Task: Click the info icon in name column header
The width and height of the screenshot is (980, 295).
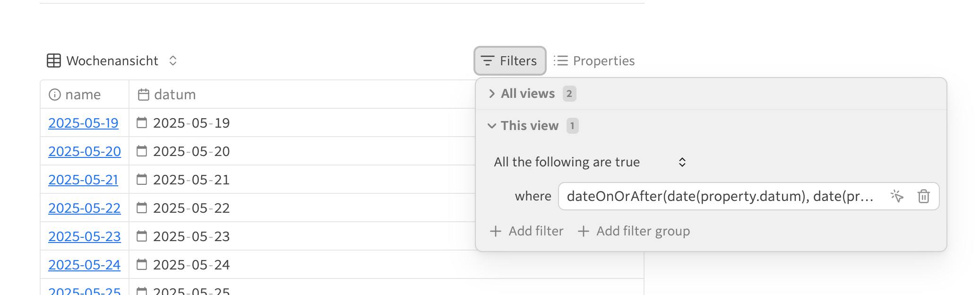Action: [x=55, y=95]
